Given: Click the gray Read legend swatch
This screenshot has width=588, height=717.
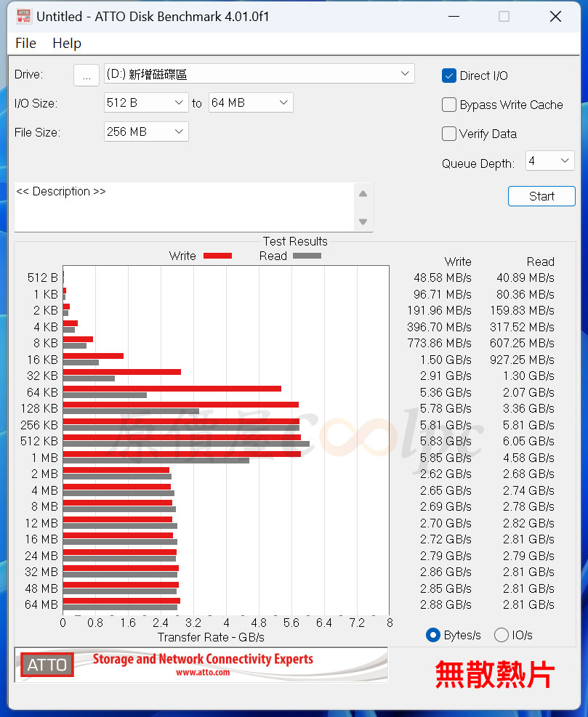Looking at the screenshot, I should click(x=307, y=256).
